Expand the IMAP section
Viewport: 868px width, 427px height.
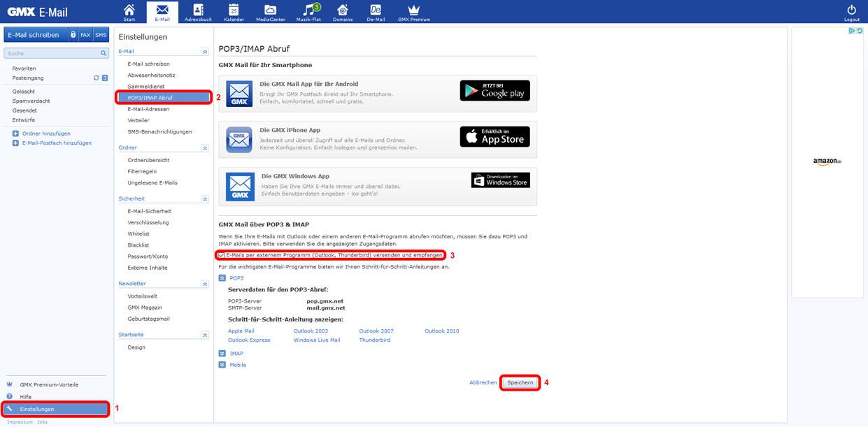click(x=222, y=354)
